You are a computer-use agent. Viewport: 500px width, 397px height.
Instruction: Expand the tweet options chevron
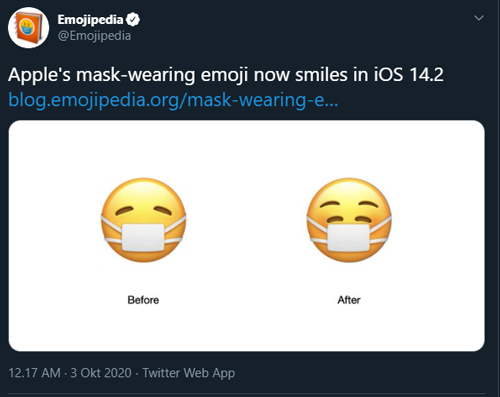pos(479,18)
